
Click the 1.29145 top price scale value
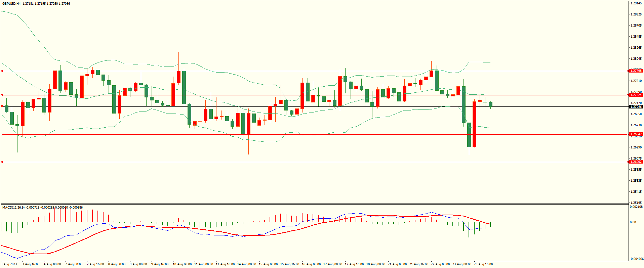click(636, 3)
